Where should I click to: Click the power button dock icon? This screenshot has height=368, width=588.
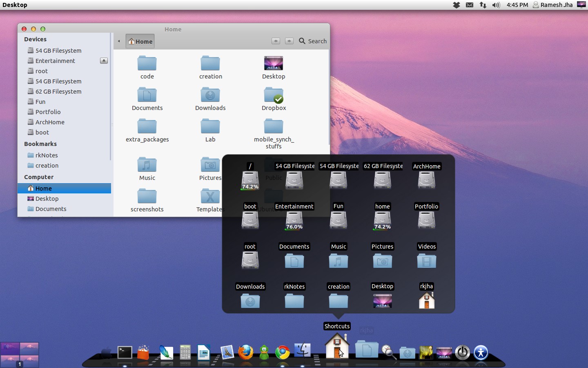(462, 352)
